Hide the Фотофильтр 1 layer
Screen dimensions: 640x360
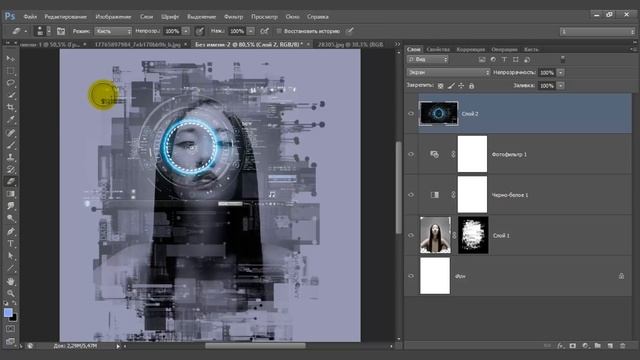point(411,154)
